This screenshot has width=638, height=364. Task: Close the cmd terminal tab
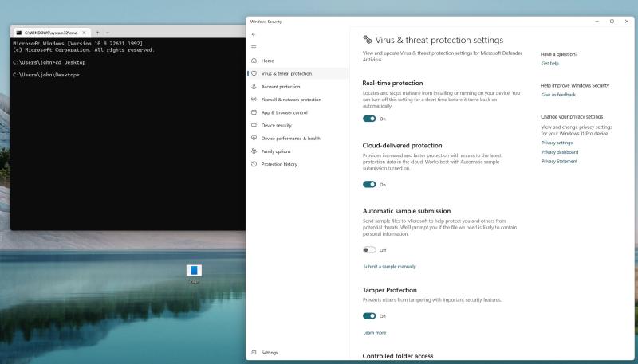[x=85, y=33]
